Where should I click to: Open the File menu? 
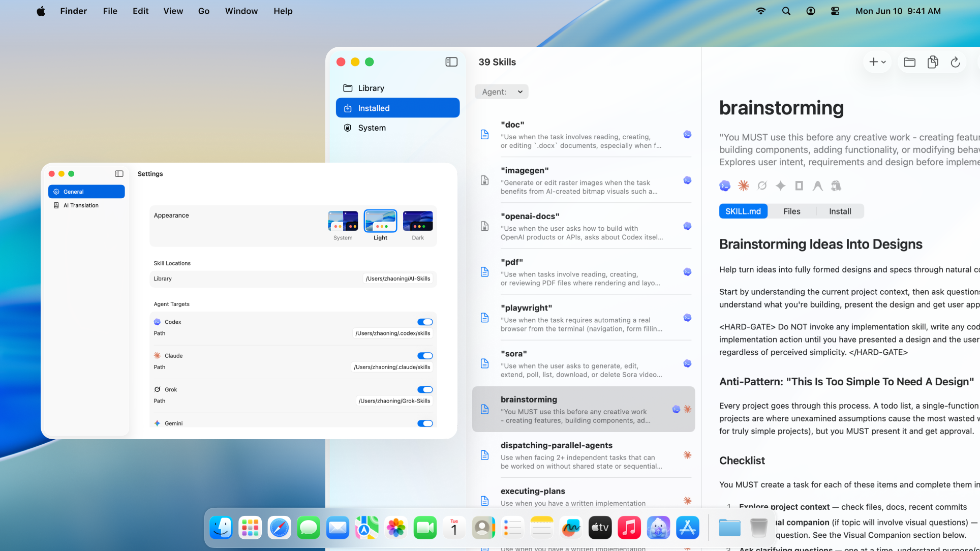(x=110, y=11)
